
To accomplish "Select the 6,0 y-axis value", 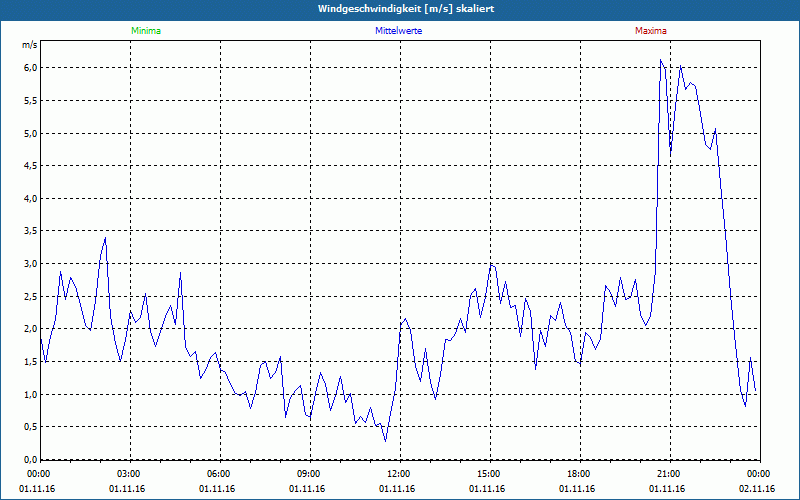I will [x=30, y=68].
